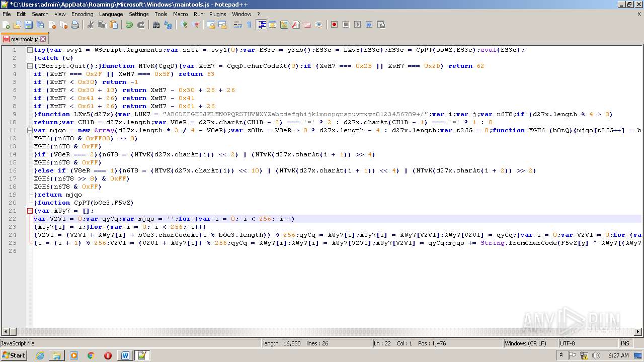
Task: Click the stop macro recording icon
Action: [346, 25]
